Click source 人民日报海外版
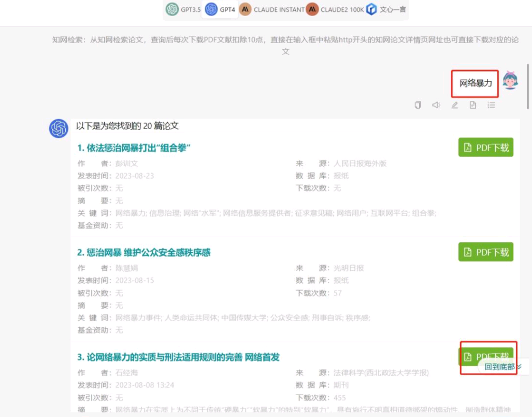The height and width of the screenshot is (417, 532). pos(360,164)
